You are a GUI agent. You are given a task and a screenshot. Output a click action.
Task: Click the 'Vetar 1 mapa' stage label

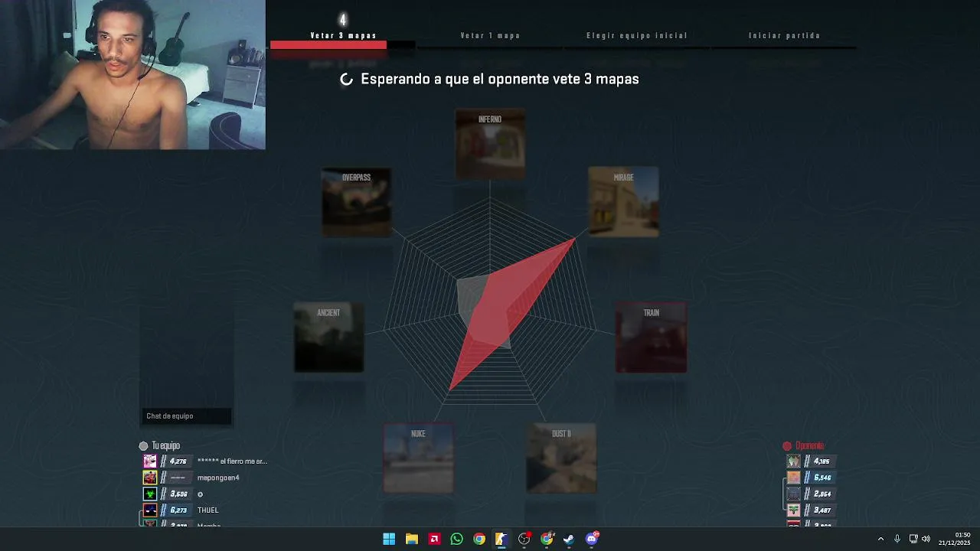(x=490, y=35)
